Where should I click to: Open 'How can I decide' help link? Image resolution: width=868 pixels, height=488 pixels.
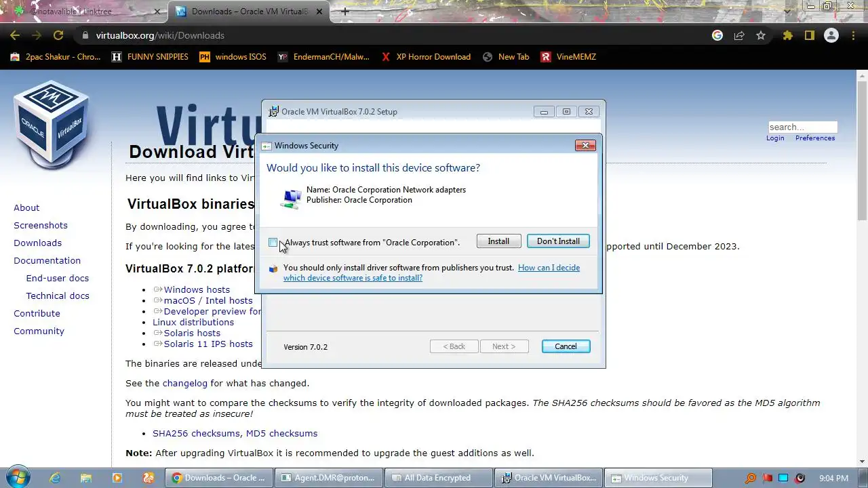[431, 272]
